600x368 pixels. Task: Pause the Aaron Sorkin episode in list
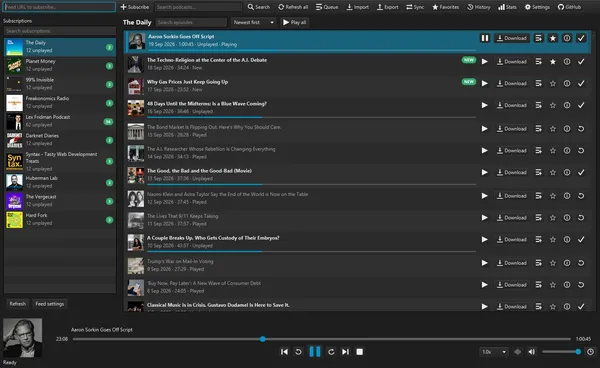pyautogui.click(x=484, y=38)
